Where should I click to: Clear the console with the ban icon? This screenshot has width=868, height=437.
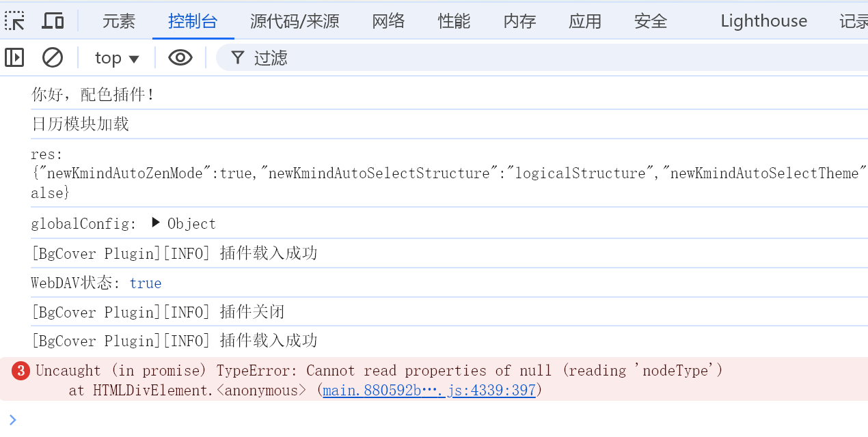point(53,57)
